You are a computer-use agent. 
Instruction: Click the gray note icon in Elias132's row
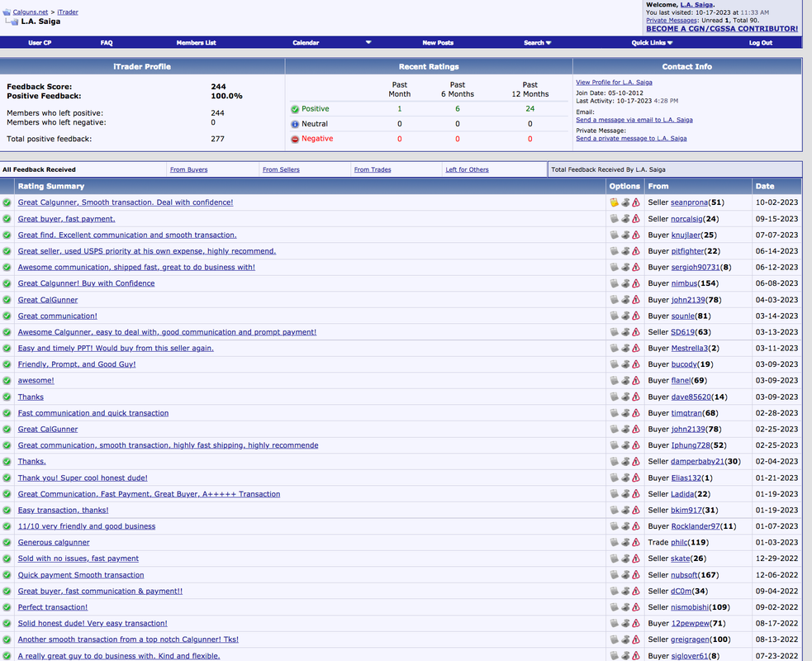click(615, 478)
